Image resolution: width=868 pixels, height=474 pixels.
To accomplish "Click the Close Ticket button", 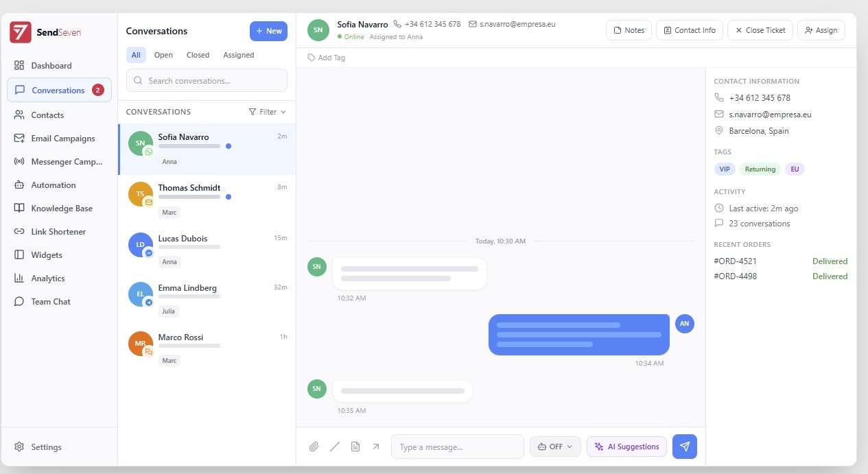I will pyautogui.click(x=760, y=30).
